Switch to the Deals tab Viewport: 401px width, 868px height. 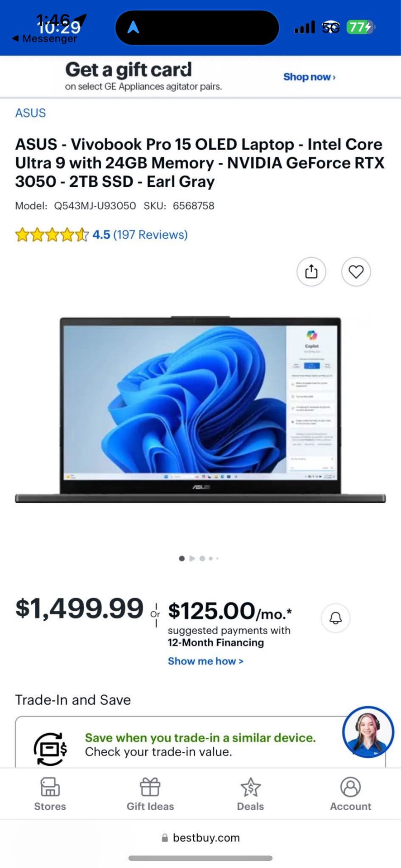point(250,794)
